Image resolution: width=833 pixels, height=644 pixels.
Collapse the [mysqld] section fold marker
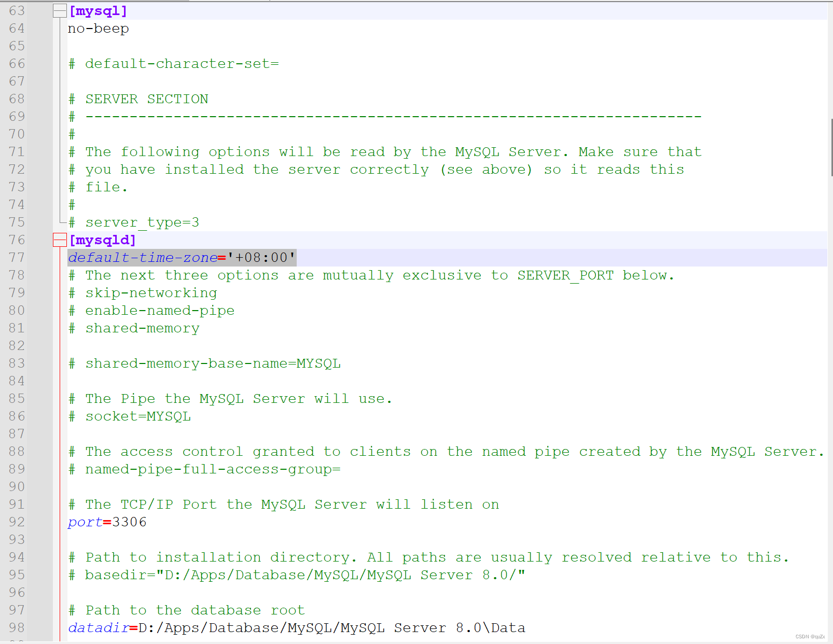pyautogui.click(x=60, y=240)
